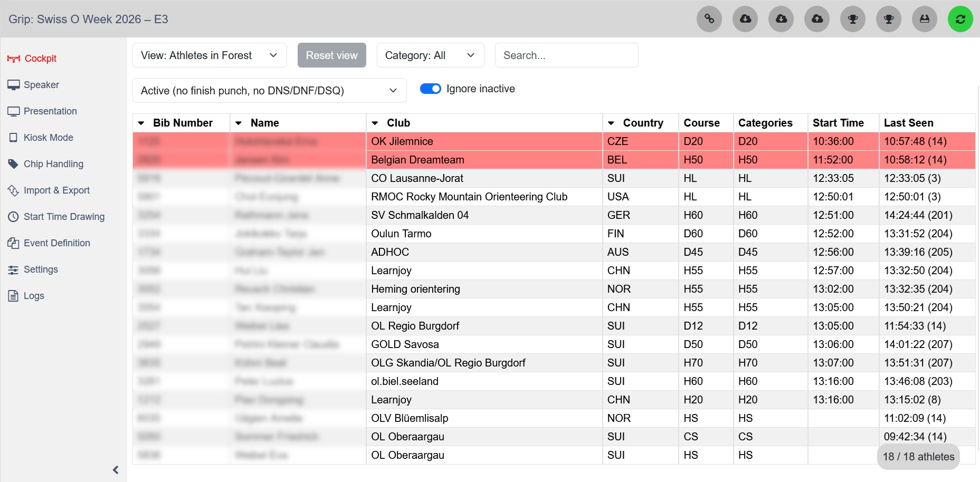
Task: Click the cloud upload icon button
Action: point(817,19)
